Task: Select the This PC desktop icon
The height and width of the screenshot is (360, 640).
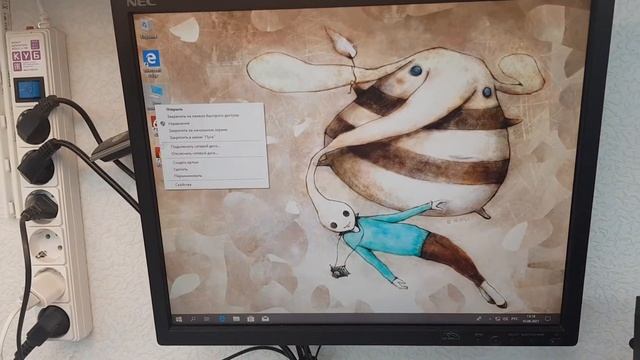Action: [x=157, y=93]
